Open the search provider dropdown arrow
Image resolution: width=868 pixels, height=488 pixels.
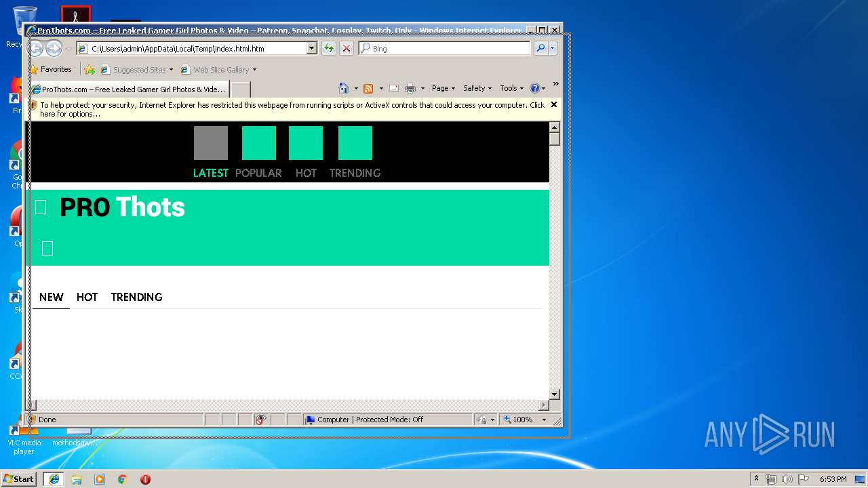(553, 48)
